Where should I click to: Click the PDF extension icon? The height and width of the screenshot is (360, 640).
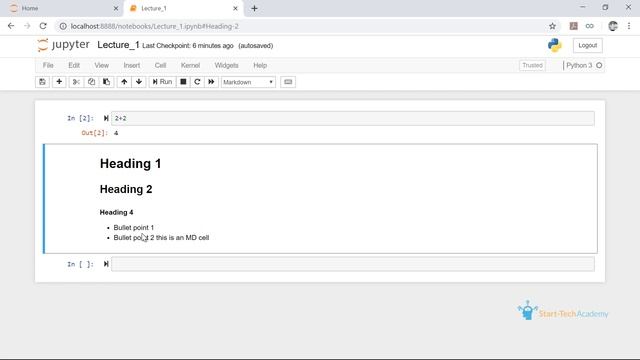pos(573,26)
